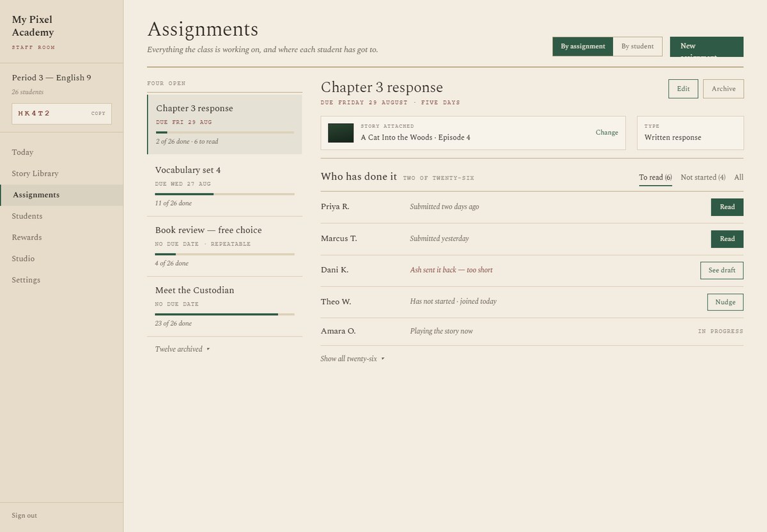Sign out of the staff room

pos(24,515)
